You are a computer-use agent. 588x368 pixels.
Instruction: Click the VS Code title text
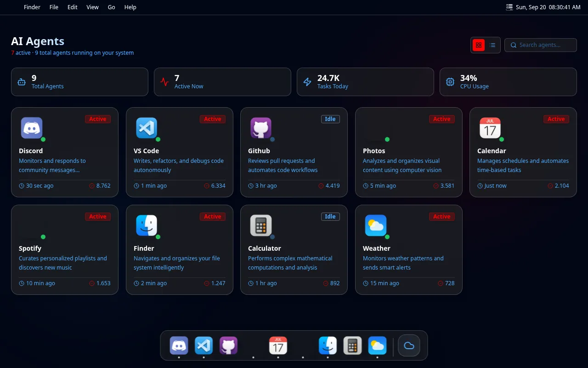point(147,151)
